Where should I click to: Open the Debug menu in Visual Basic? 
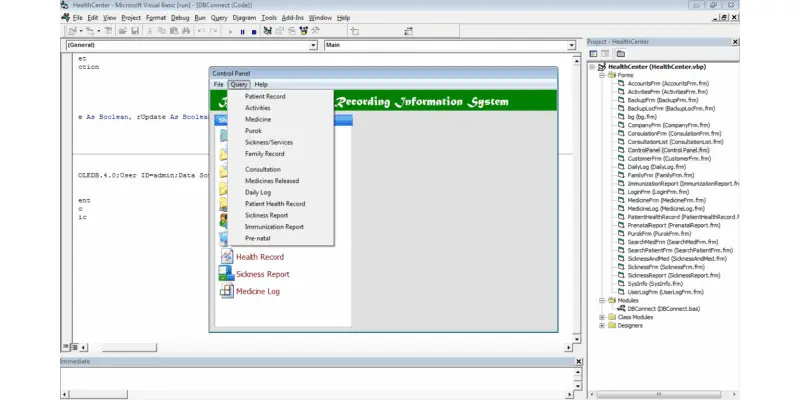tap(180, 18)
